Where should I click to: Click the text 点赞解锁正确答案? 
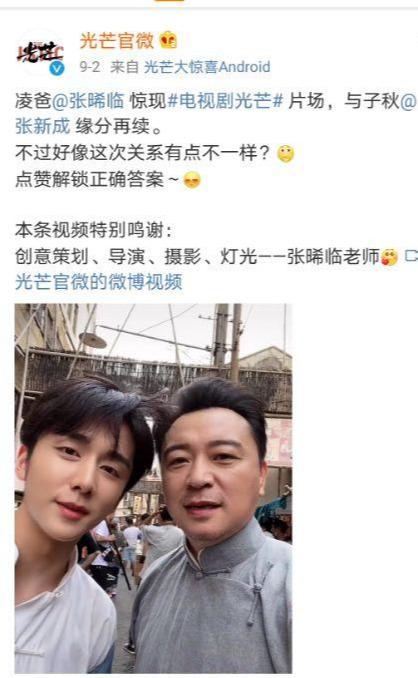(89, 179)
